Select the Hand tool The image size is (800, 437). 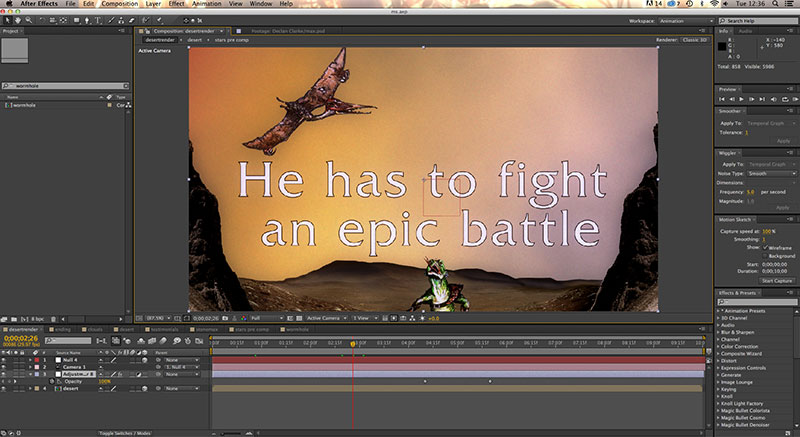[17, 19]
